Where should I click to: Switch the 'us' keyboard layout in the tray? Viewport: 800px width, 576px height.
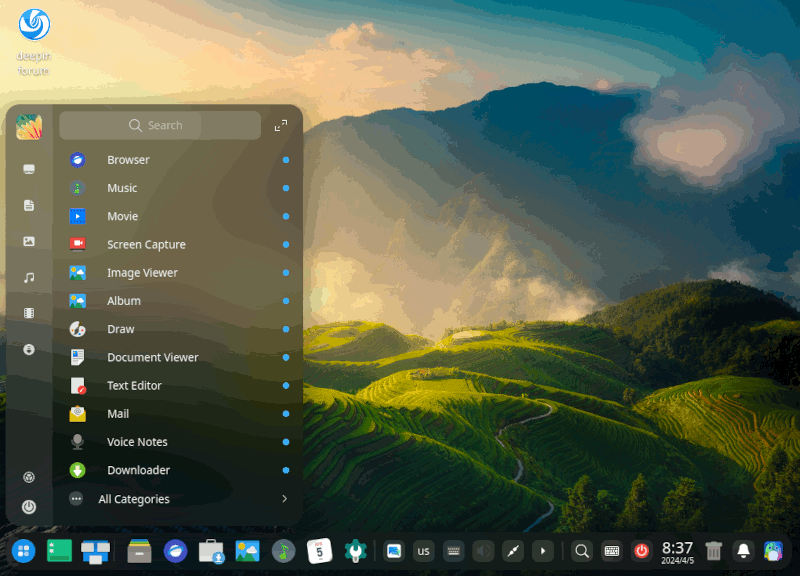tap(423, 550)
